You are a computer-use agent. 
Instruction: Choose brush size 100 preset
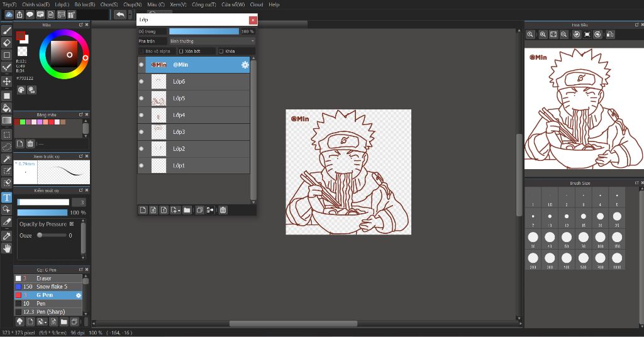(x=600, y=240)
